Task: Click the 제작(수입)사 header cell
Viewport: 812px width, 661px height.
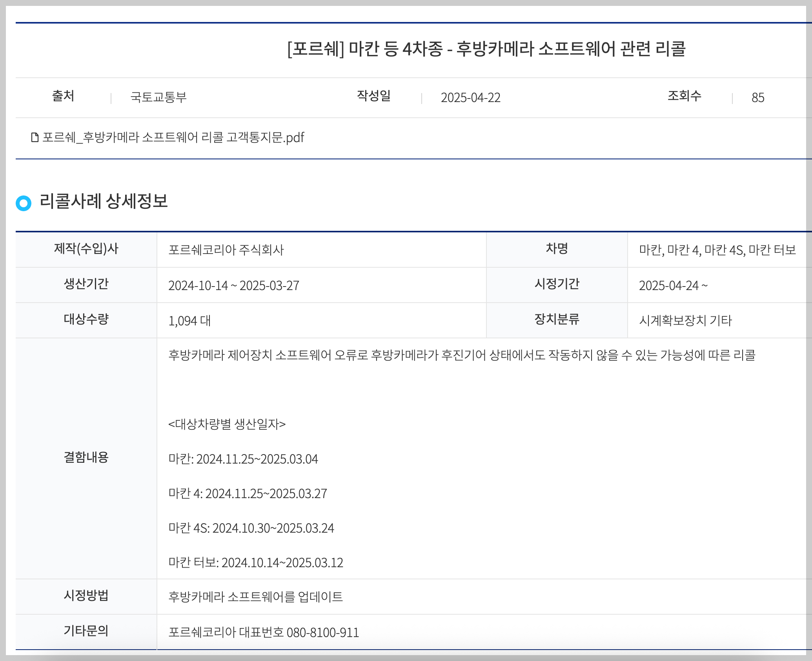Action: (x=86, y=250)
